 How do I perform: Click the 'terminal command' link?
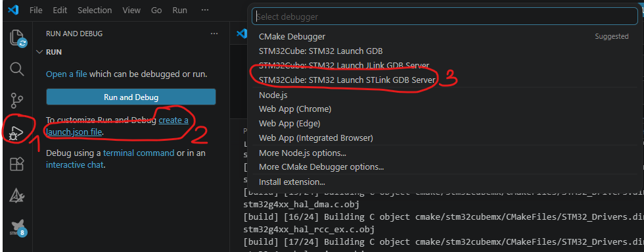[x=139, y=153]
